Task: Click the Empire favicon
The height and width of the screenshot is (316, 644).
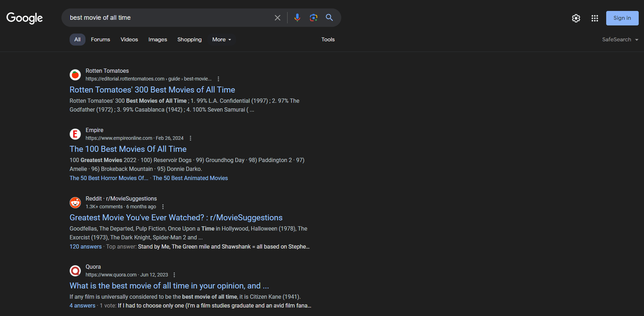Action: [x=75, y=134]
